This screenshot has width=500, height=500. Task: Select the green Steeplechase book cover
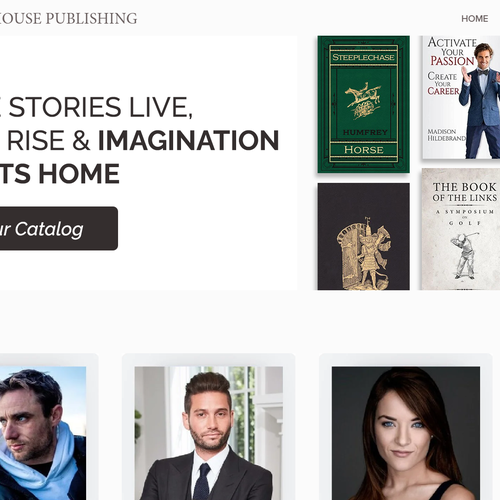click(x=363, y=104)
